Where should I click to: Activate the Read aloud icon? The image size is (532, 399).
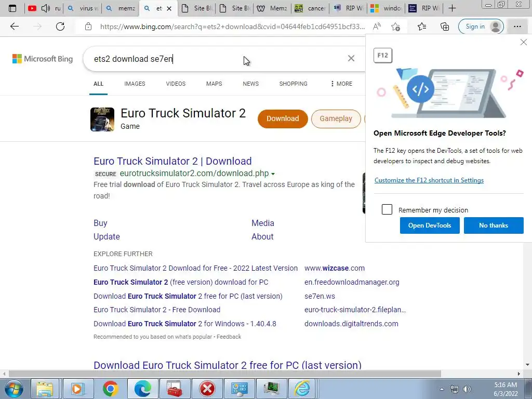tap(377, 26)
